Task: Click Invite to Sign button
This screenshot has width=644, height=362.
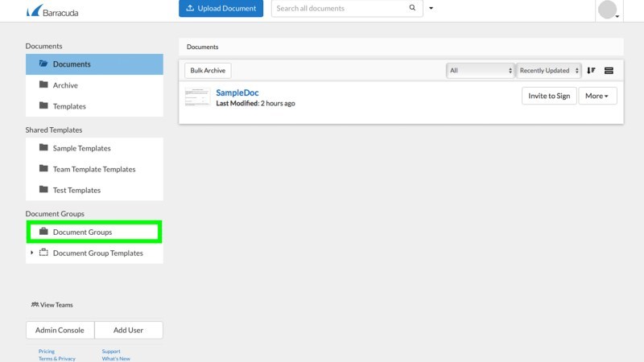Action: [x=549, y=96]
